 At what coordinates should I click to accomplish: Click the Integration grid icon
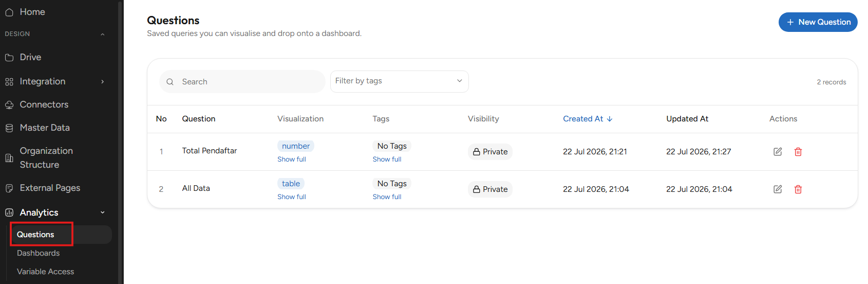coord(9,82)
